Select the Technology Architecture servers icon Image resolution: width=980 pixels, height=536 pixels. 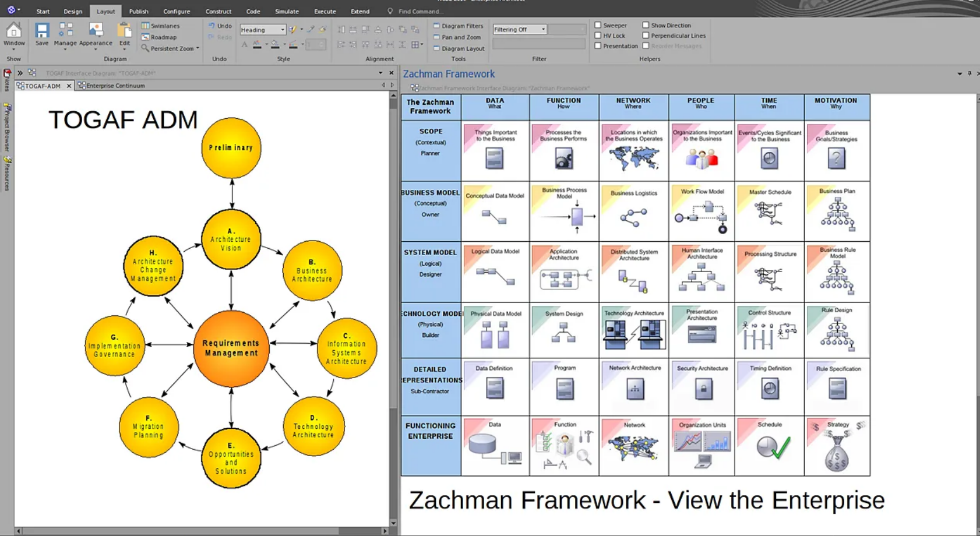pyautogui.click(x=634, y=334)
